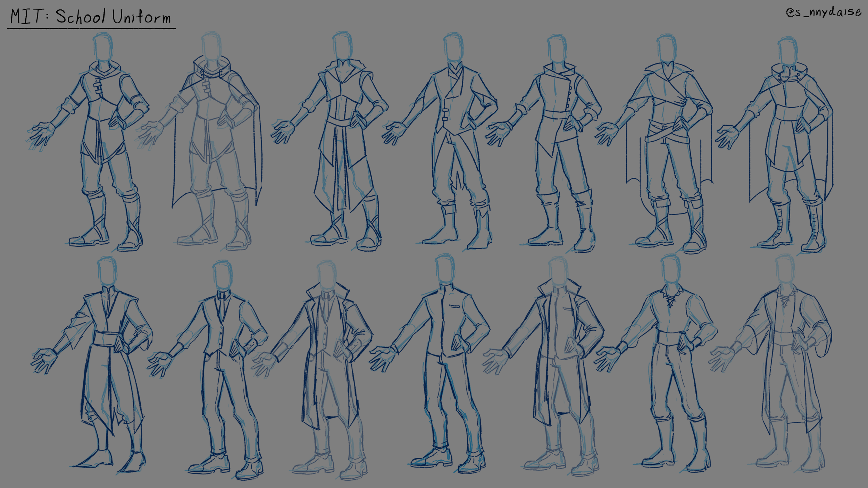868x488 pixels.
Task: Select the buttoned tailcoat vest sketch, top row fourth
Action: click(455, 139)
